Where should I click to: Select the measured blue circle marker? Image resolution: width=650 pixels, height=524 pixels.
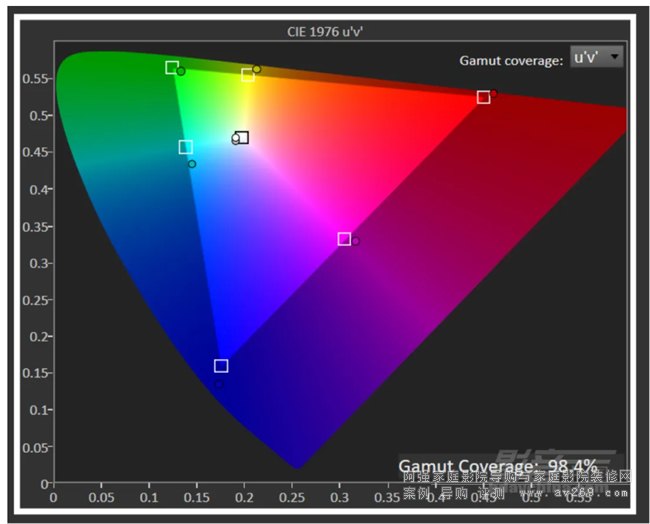point(219,384)
